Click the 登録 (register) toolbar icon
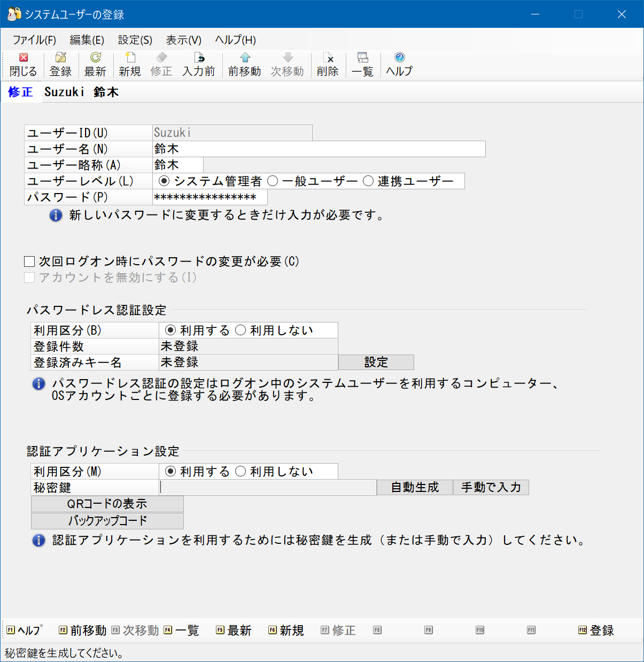Image resolution: width=644 pixels, height=662 pixels. (60, 64)
